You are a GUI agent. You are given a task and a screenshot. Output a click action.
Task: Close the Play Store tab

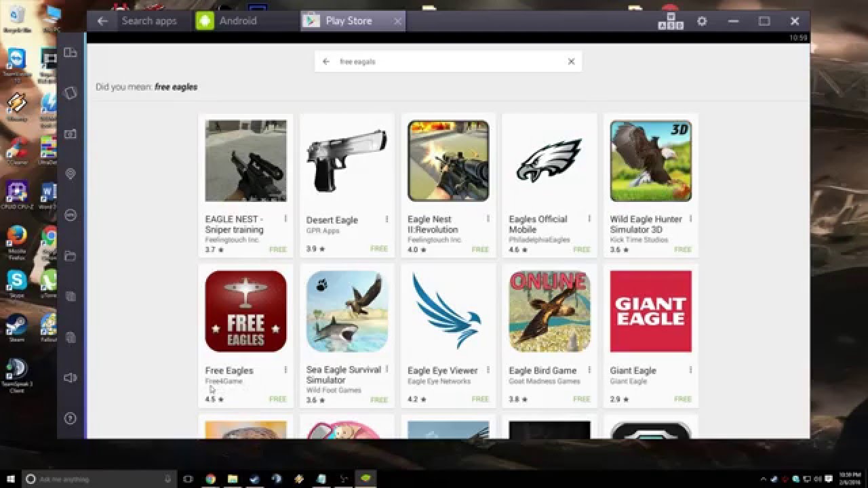(397, 21)
